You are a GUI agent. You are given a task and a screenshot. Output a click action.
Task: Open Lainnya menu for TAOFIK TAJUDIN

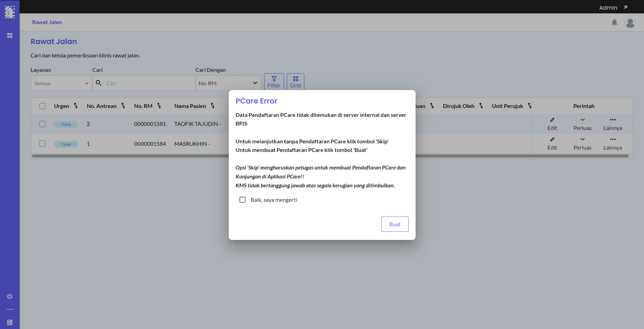(x=613, y=124)
